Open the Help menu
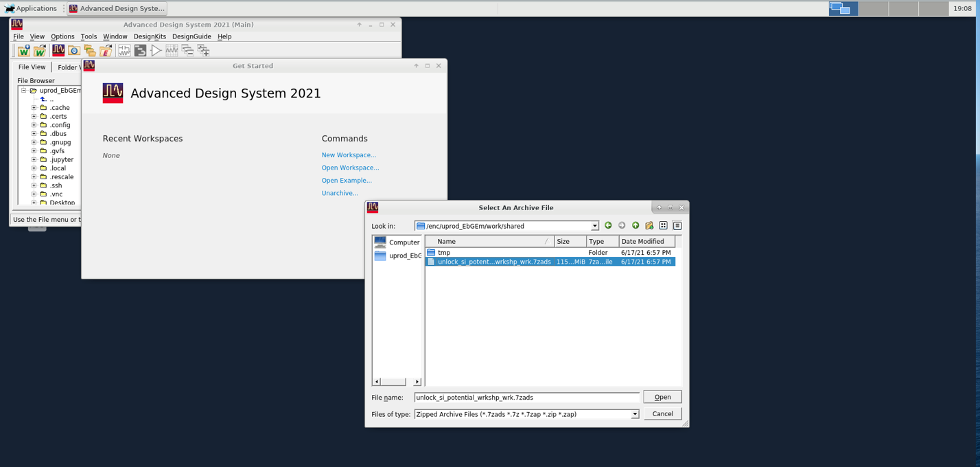The height and width of the screenshot is (467, 980). point(224,36)
